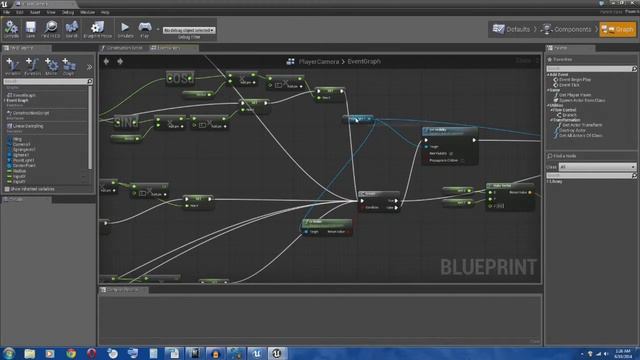This screenshot has width=640, height=360.
Task: Open Chrome from the Windows taskbar
Action: pyautogui.click(x=71, y=353)
